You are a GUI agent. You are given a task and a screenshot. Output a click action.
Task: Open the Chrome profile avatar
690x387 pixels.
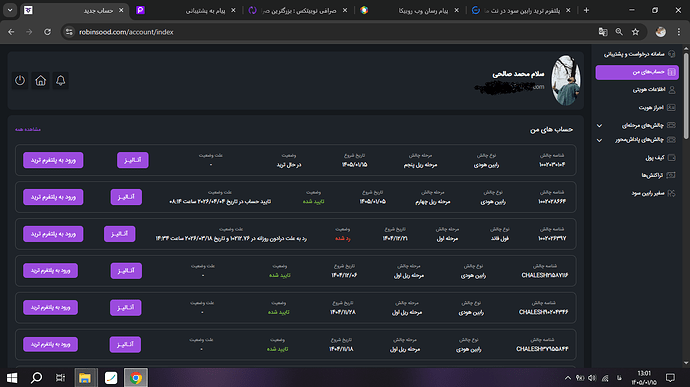[661, 32]
